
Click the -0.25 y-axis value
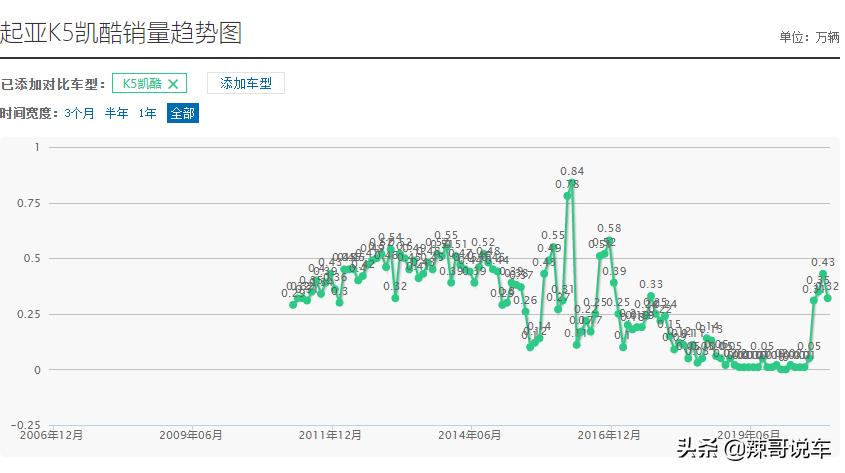25,425
